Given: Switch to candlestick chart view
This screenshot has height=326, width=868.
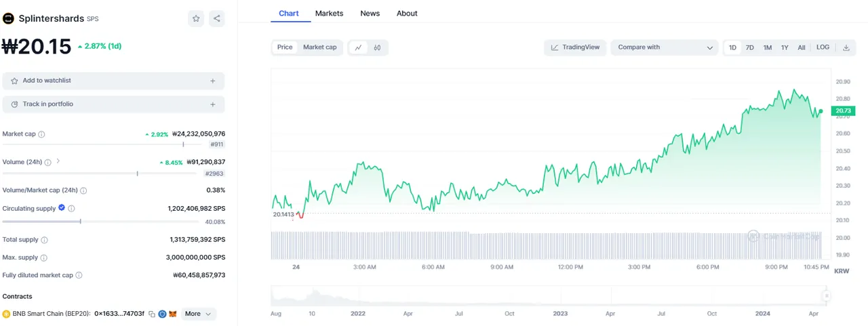Looking at the screenshot, I should point(377,47).
